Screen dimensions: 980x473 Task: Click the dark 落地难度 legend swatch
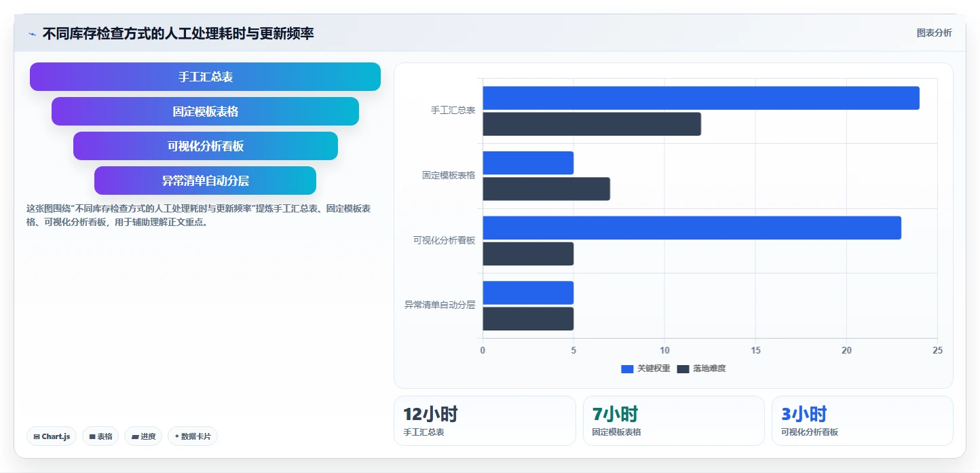pyautogui.click(x=683, y=369)
